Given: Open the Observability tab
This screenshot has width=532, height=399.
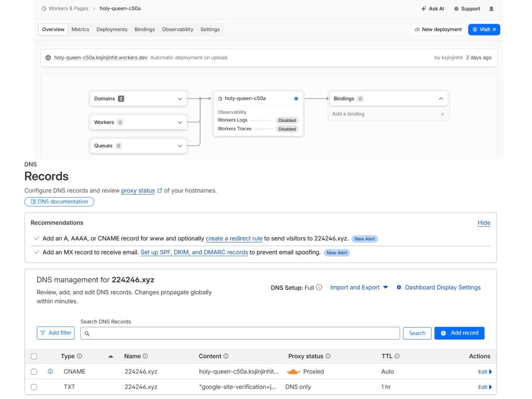Looking at the screenshot, I should click(178, 30).
